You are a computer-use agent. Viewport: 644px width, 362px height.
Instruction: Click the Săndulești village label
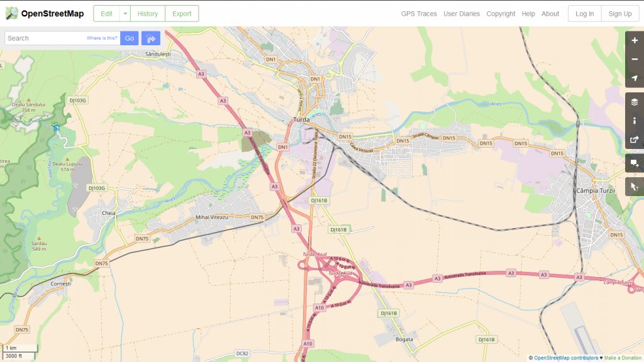[158, 54]
